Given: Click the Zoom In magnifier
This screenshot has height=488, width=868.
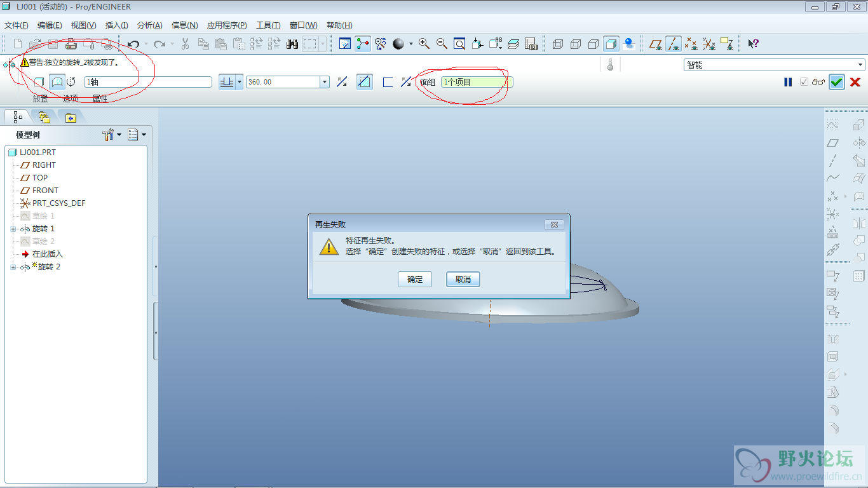Looking at the screenshot, I should point(424,44).
